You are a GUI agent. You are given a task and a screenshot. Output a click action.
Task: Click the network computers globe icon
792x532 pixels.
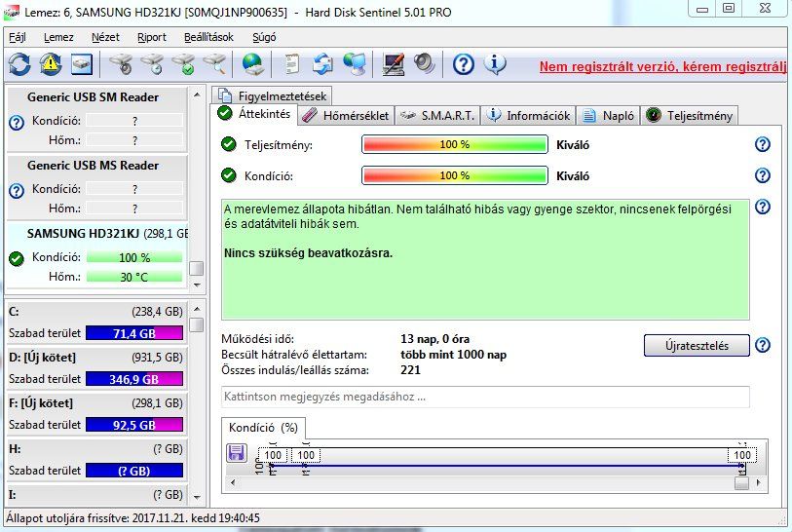354,64
